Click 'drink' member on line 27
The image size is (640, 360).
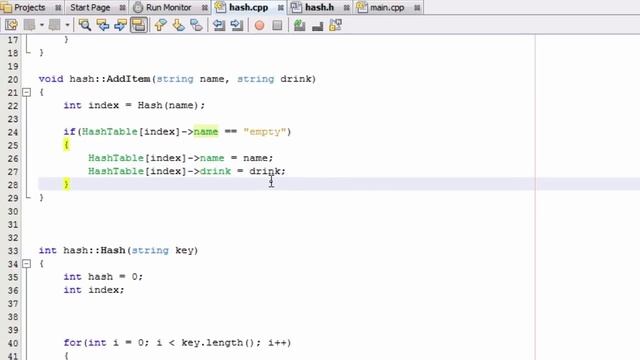pos(215,171)
